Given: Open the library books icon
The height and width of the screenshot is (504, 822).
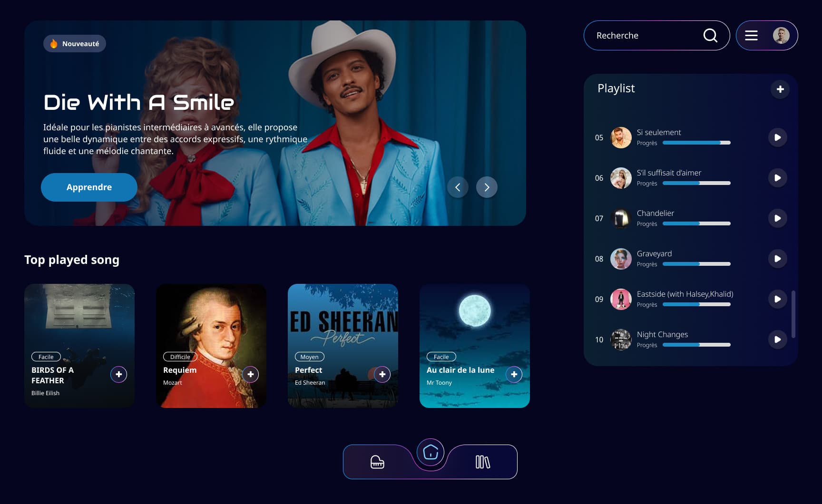Looking at the screenshot, I should click(482, 462).
